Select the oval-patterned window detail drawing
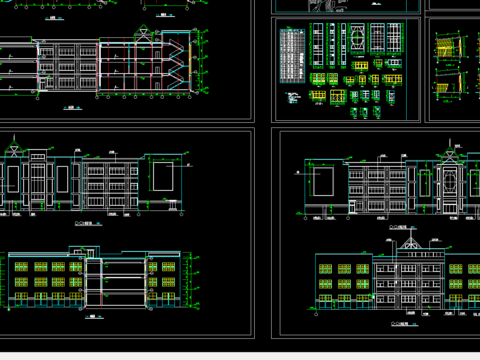Screen dimensions: 480x360 357,38
